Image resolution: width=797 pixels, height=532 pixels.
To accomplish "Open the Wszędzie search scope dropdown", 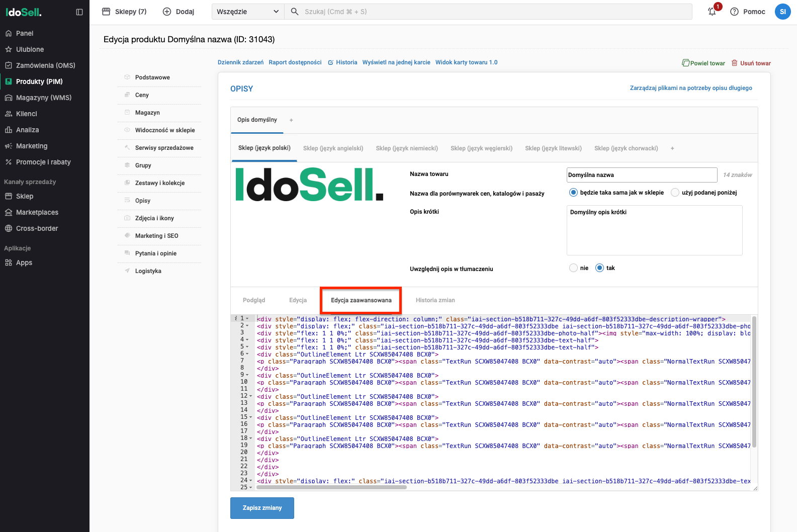I will coord(248,12).
